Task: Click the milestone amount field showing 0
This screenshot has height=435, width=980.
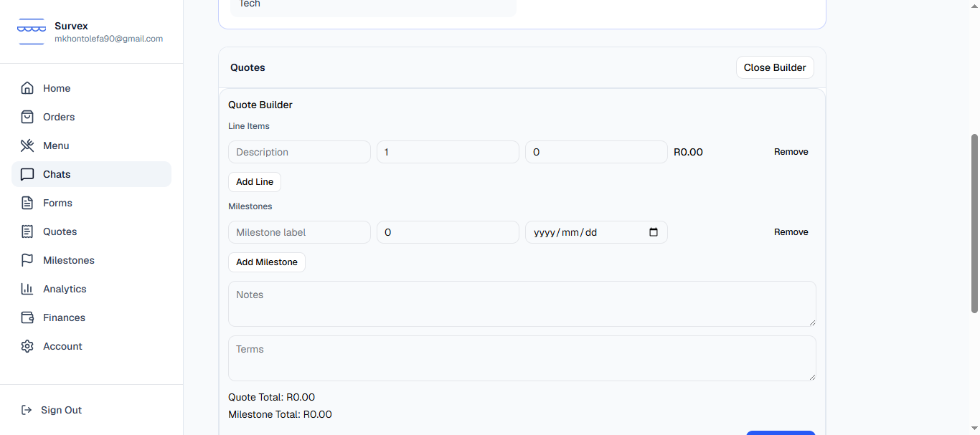Action: tap(448, 232)
